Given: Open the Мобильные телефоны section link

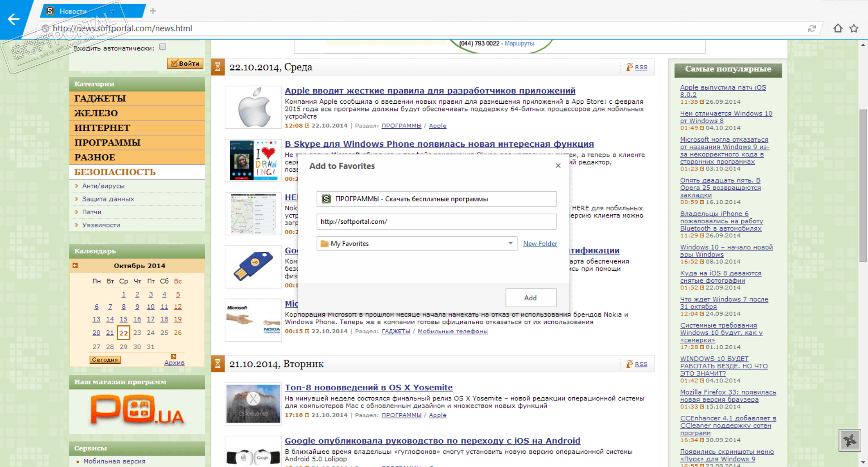Looking at the screenshot, I should pos(453,332).
